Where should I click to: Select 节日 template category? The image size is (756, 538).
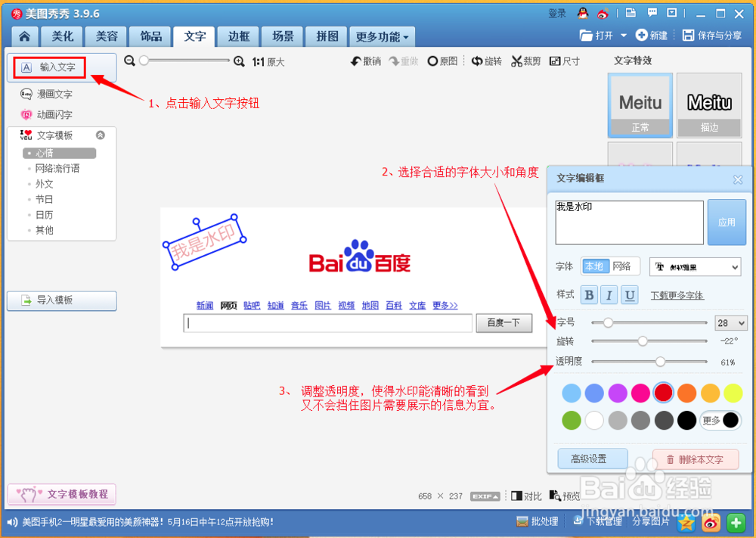coord(45,199)
